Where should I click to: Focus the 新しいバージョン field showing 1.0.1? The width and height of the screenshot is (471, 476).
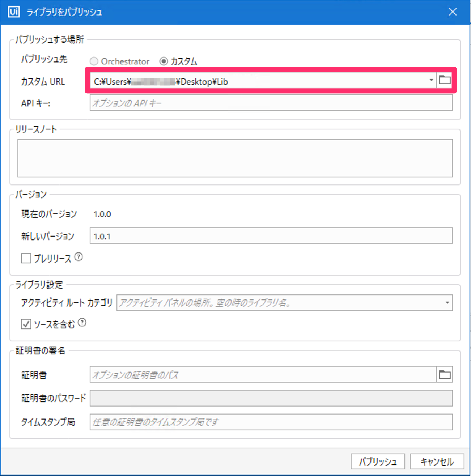[271, 236]
